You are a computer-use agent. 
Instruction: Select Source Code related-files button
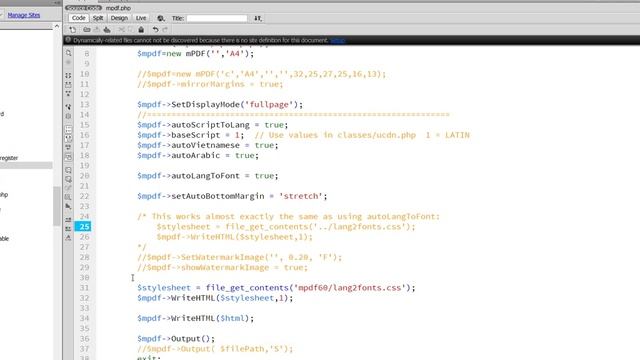(x=83, y=8)
